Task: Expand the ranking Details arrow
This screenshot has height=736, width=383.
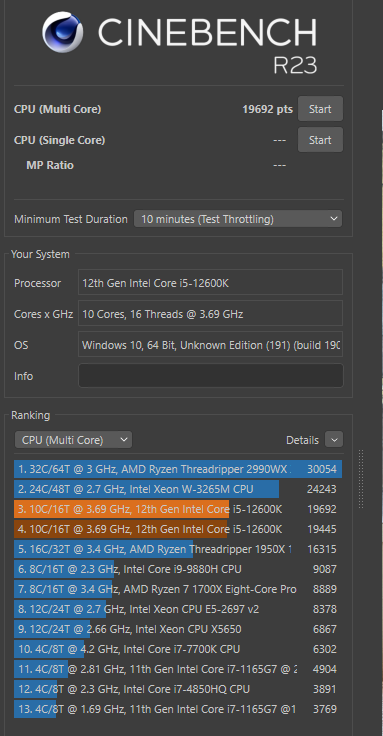Action: pyautogui.click(x=334, y=440)
